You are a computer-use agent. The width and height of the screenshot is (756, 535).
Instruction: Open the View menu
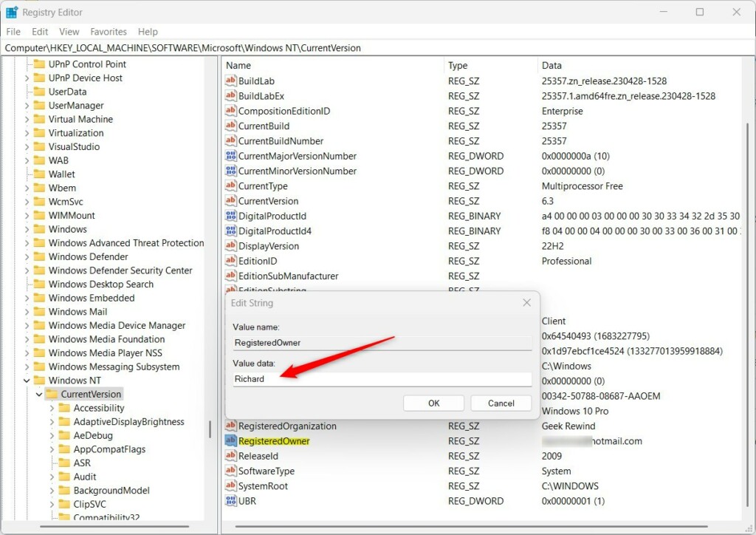coord(69,31)
